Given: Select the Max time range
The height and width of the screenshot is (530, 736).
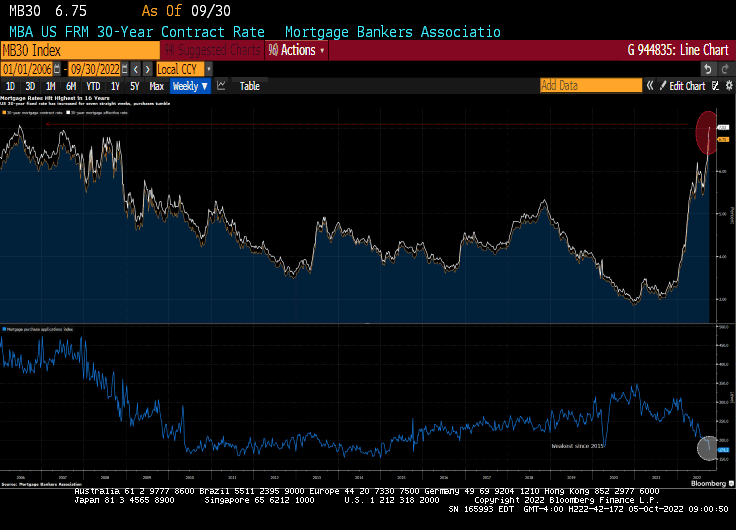Looking at the screenshot, I should (x=156, y=86).
